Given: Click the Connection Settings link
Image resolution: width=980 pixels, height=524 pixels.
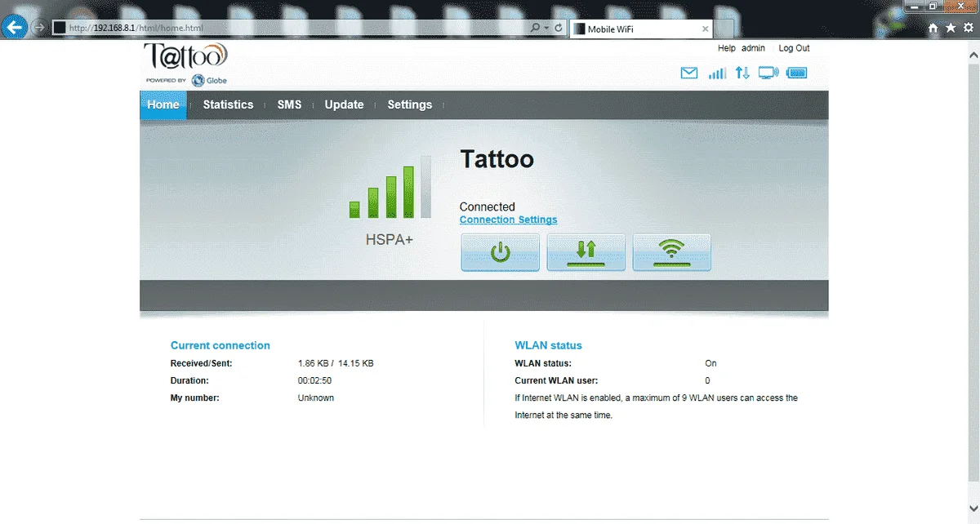Looking at the screenshot, I should pyautogui.click(x=509, y=220).
